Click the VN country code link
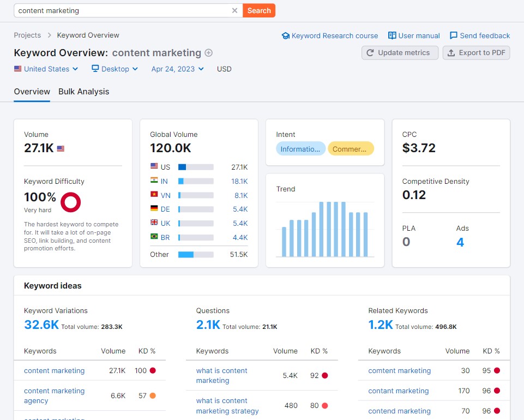 165,195
